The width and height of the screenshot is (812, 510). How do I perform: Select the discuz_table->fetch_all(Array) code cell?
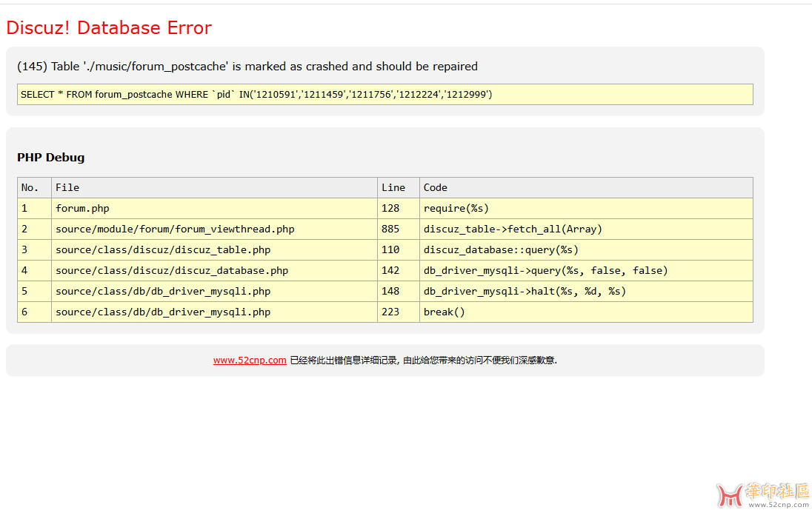click(586, 229)
